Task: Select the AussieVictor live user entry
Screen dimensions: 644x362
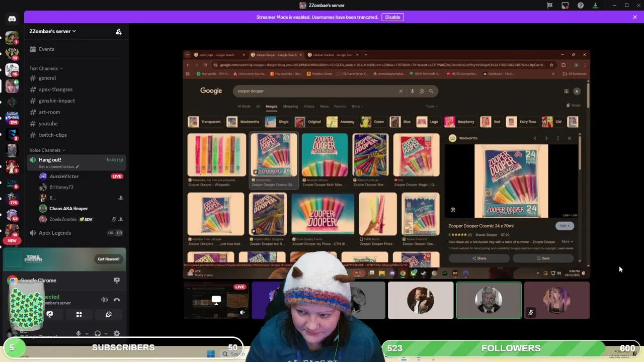Action: 80,176
